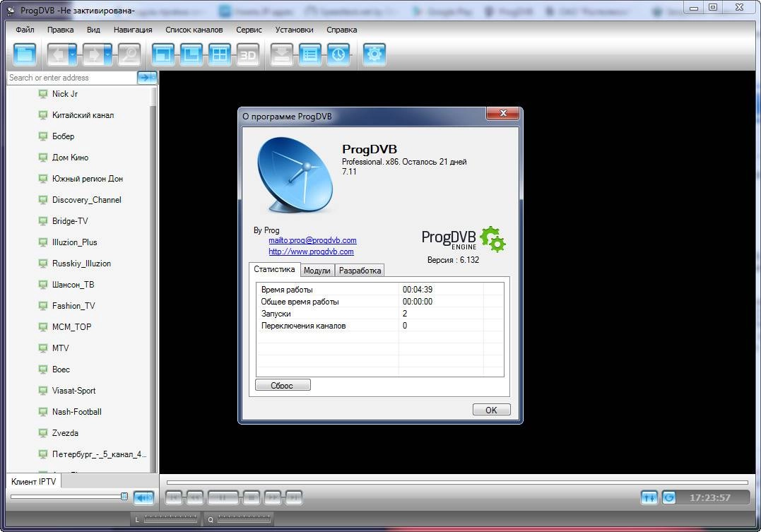
Task: Select the Шансон_ТВ channel
Action: [x=73, y=285]
